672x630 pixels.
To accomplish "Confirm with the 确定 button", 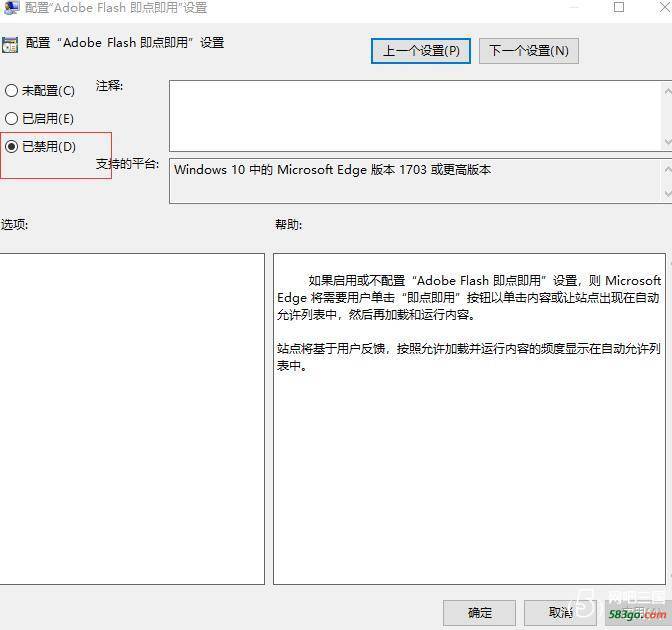I will coord(479,613).
